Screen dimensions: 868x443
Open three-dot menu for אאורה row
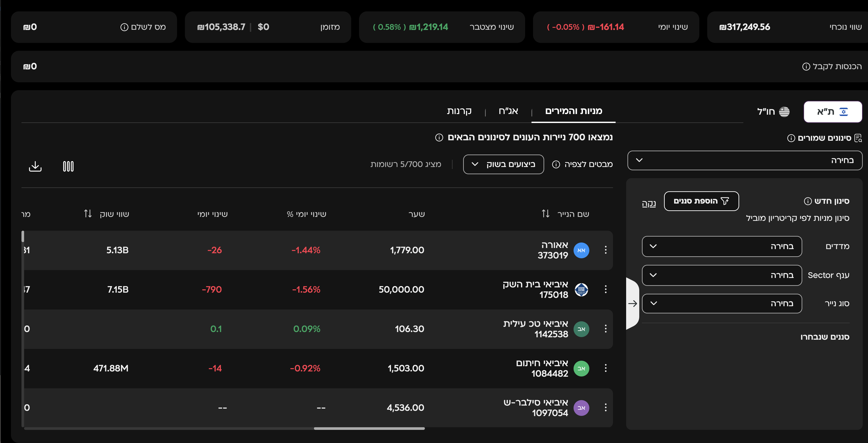pyautogui.click(x=606, y=250)
